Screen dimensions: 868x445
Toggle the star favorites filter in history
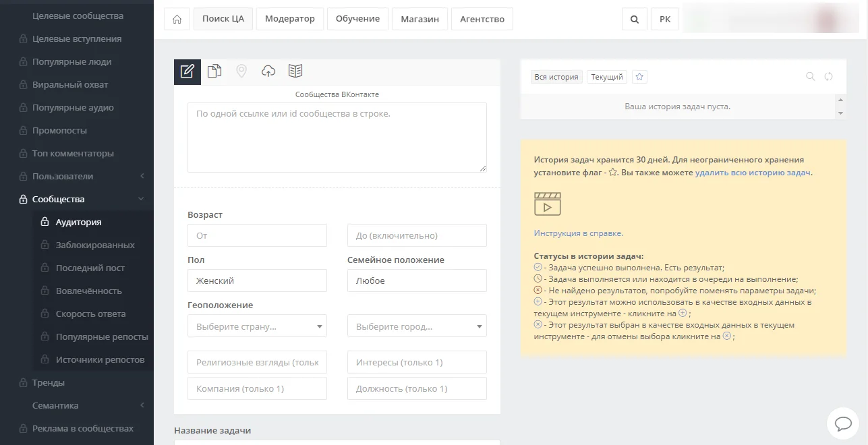click(x=640, y=77)
